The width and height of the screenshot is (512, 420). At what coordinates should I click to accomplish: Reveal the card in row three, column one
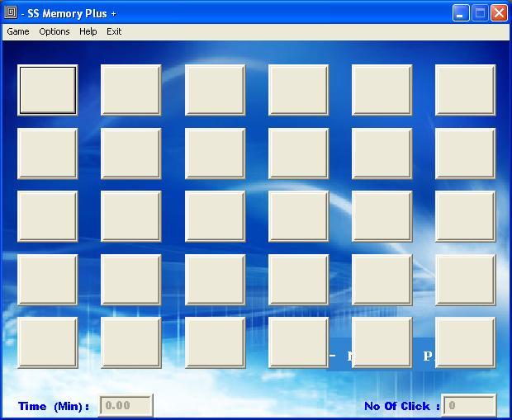point(48,216)
